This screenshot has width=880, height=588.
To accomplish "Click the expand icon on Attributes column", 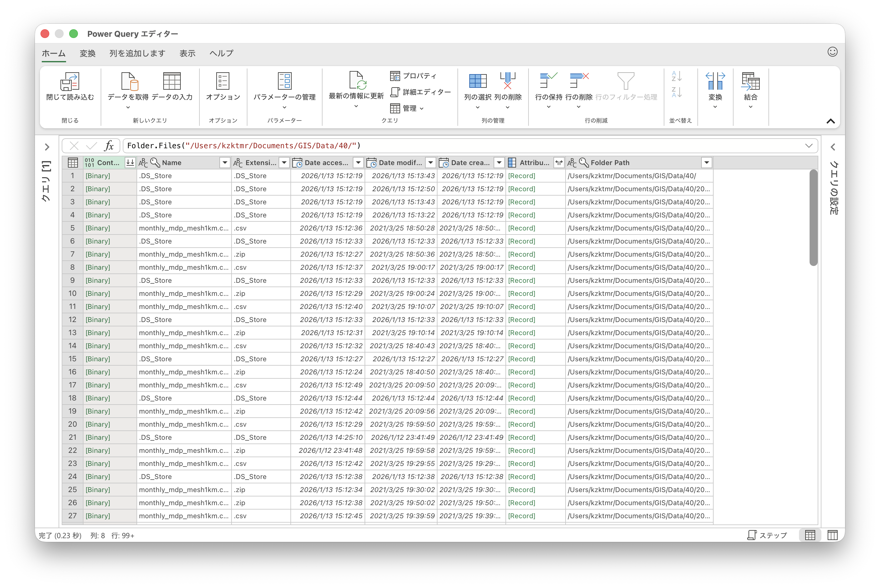I will pos(558,162).
